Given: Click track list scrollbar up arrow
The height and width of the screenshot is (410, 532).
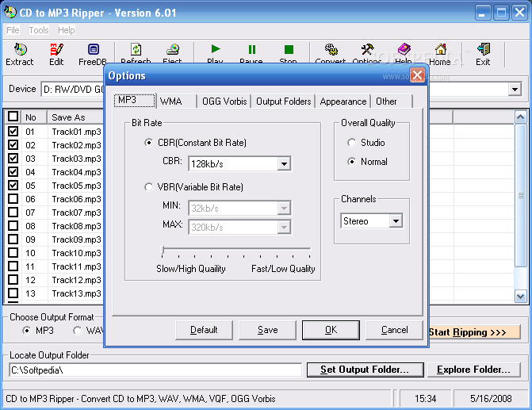Looking at the screenshot, I should tap(520, 117).
